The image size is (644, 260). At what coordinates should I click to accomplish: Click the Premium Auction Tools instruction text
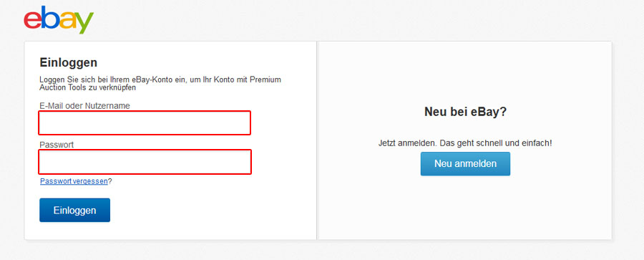(160, 84)
